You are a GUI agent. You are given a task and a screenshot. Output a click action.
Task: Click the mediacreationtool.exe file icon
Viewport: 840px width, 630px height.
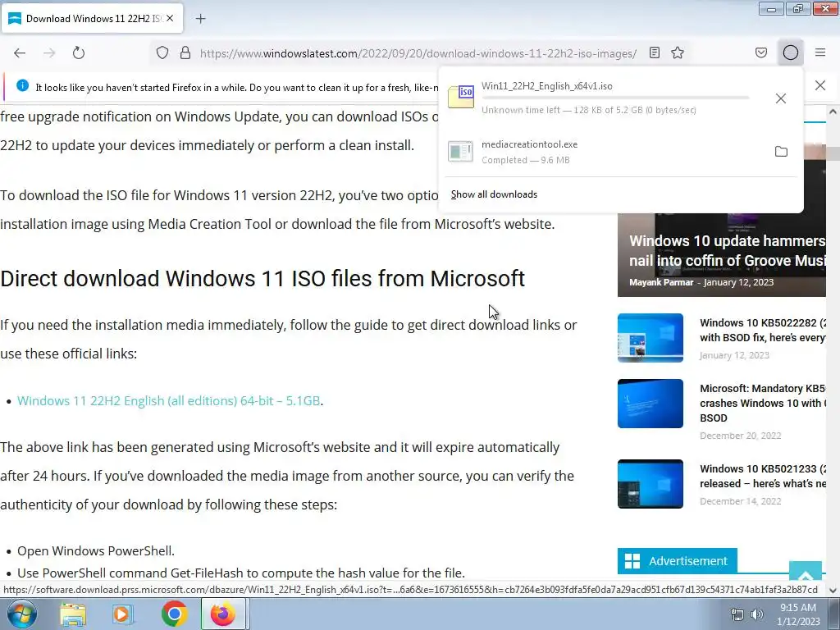click(461, 152)
